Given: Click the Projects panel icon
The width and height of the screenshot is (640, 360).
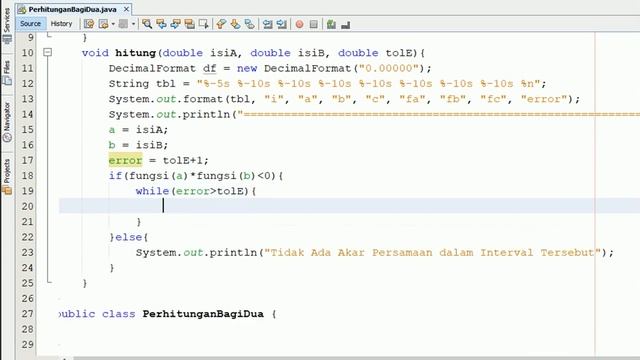Looking at the screenshot, I should pyautogui.click(x=7, y=190).
